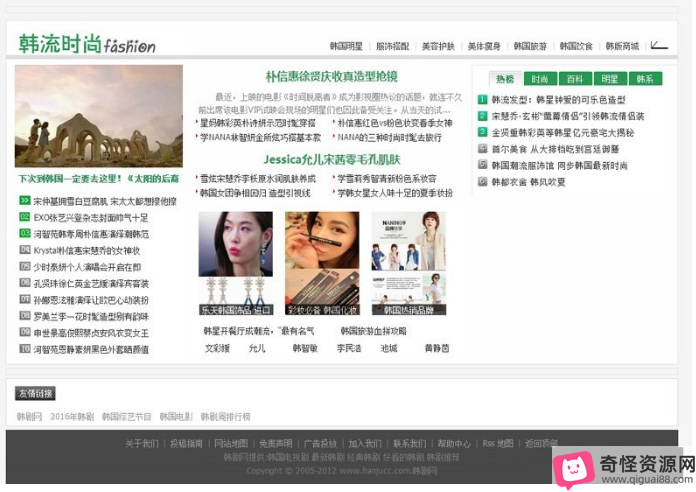This screenshot has width=696, height=492.
Task: Switch to the green 韩系 tab
Action: [x=645, y=79]
